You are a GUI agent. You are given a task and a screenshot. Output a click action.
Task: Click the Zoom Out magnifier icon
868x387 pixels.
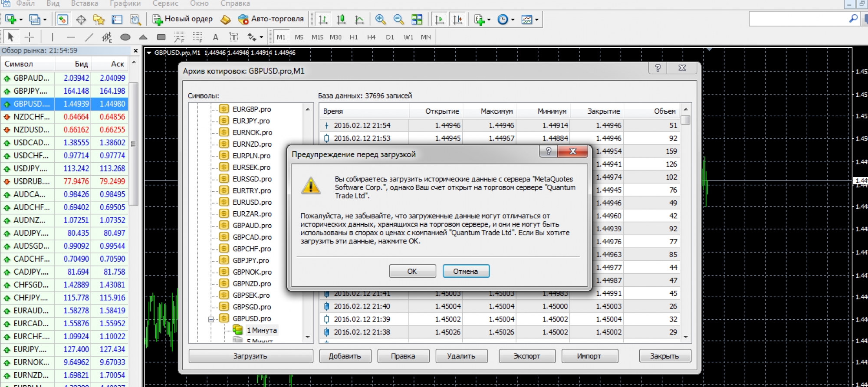coord(398,20)
